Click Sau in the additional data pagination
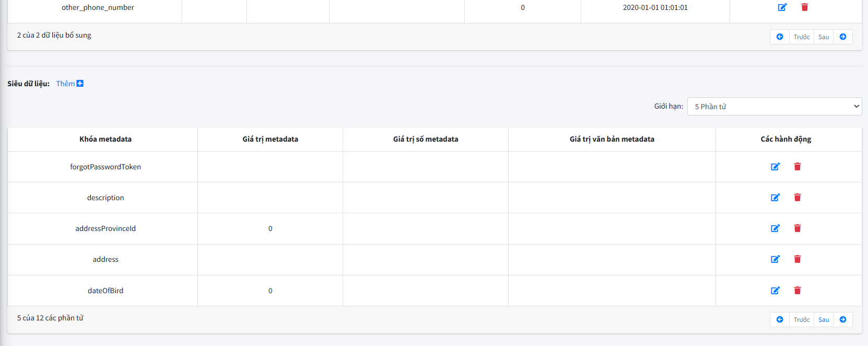Image resolution: width=868 pixels, height=346 pixels. [824, 37]
